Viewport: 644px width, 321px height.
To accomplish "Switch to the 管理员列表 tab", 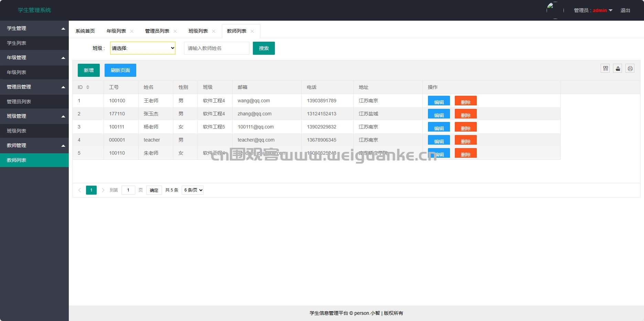I will [x=157, y=31].
